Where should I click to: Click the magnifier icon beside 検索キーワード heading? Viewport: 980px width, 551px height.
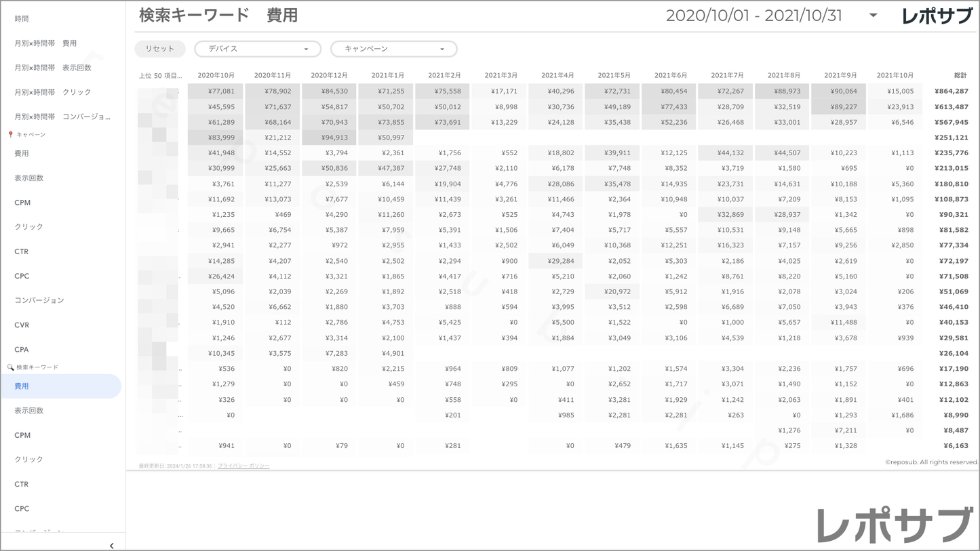tap(10, 367)
